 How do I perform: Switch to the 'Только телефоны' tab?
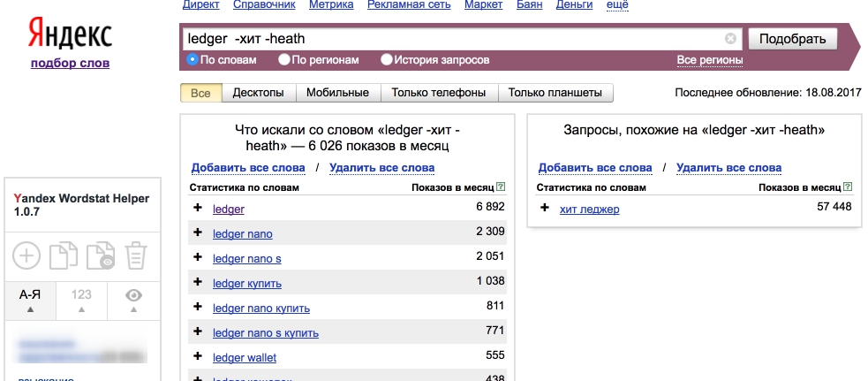point(439,93)
